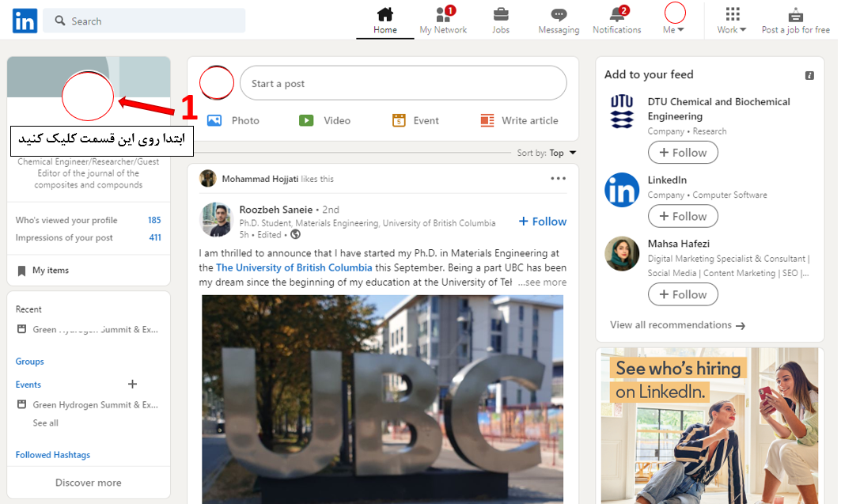Click Post a job for free
This screenshot has height=504, width=841.
(796, 21)
